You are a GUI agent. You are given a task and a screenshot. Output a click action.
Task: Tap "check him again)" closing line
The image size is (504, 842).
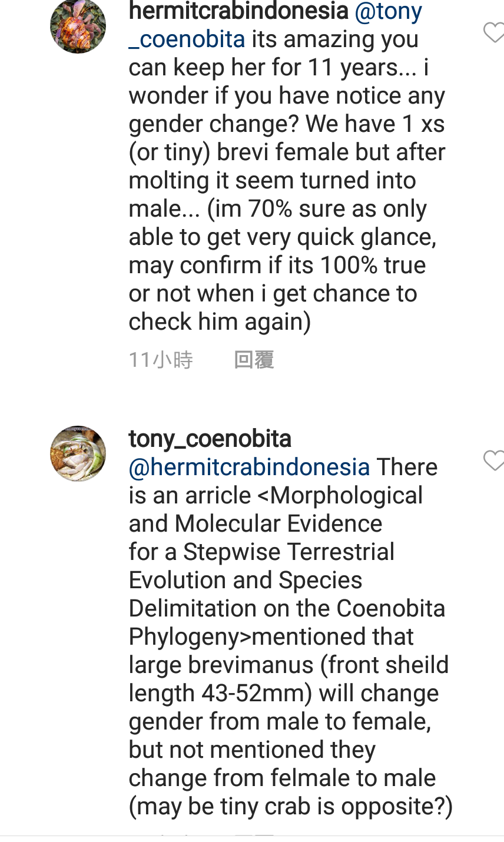[220, 322]
